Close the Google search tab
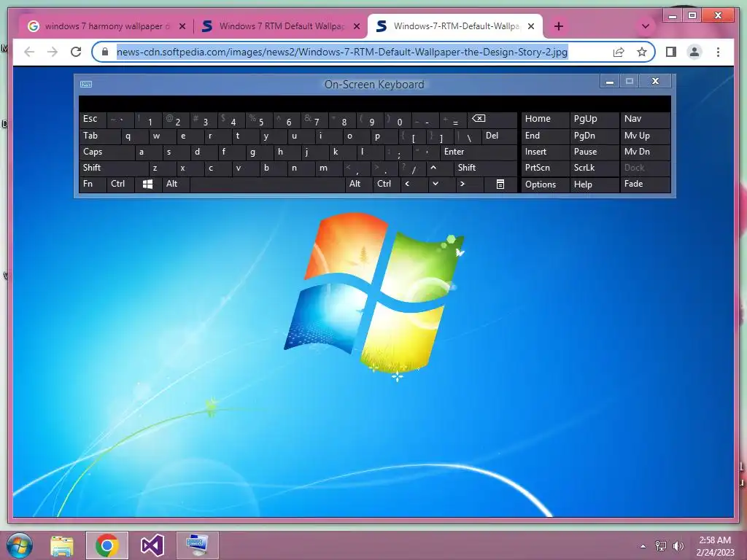This screenshot has width=747, height=560. pyautogui.click(x=182, y=26)
